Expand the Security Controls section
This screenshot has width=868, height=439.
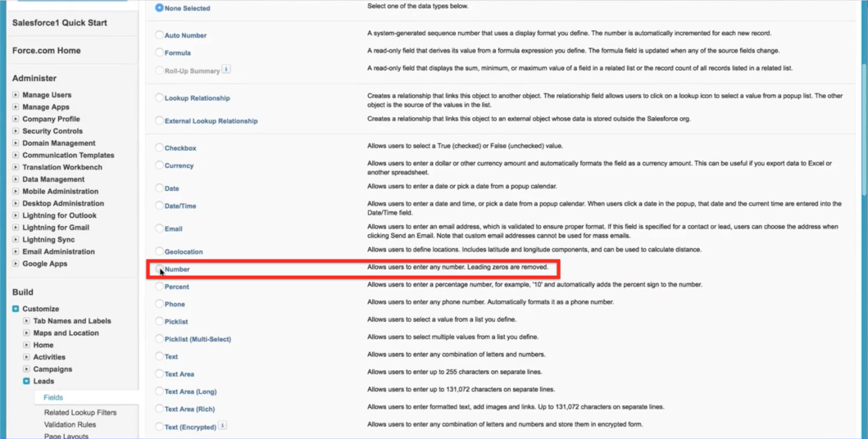tap(16, 131)
